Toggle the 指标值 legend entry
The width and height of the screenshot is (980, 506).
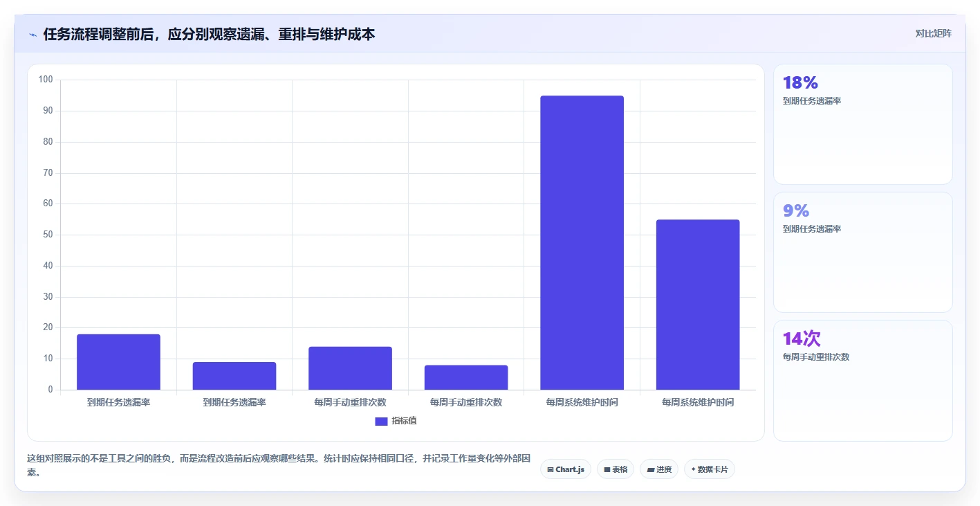pos(396,421)
